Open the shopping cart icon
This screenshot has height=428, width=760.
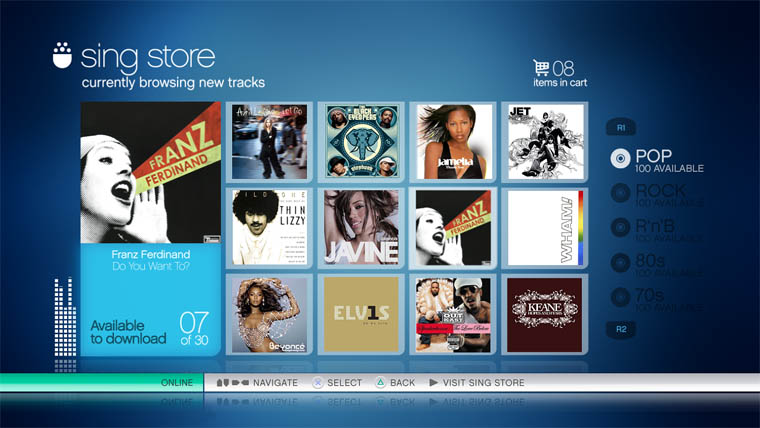(541, 67)
